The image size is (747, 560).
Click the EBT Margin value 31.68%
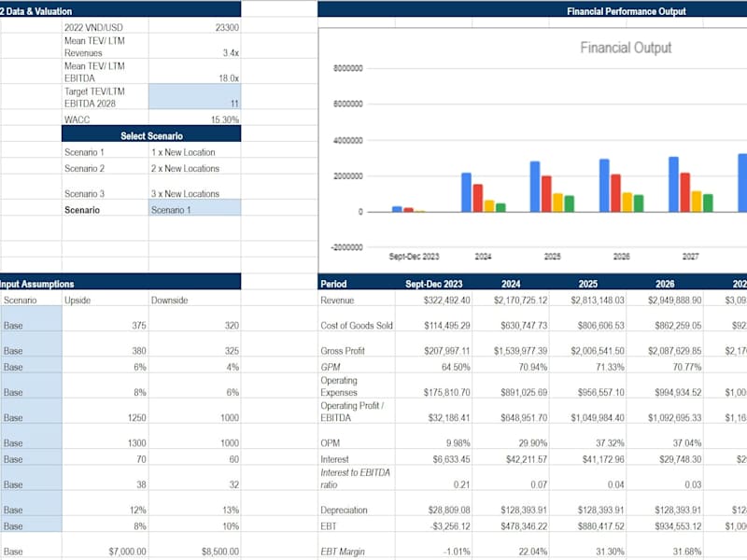pos(687,552)
